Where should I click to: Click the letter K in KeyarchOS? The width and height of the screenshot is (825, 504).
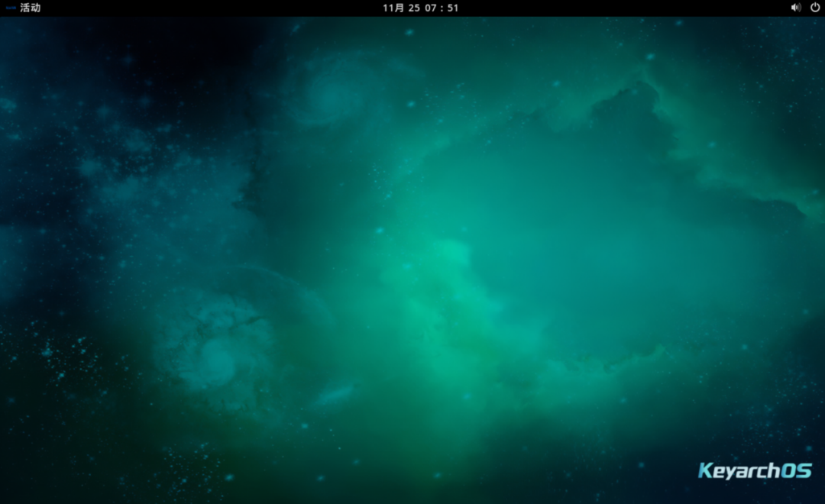(706, 470)
